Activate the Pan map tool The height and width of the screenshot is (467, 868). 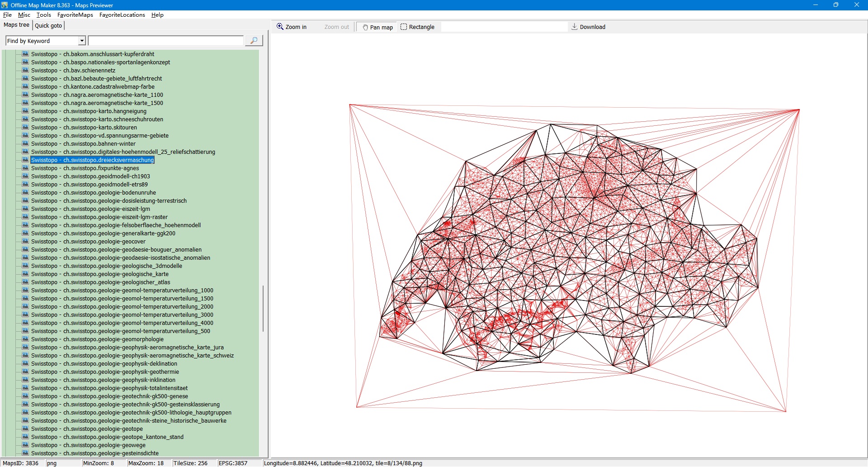point(377,27)
